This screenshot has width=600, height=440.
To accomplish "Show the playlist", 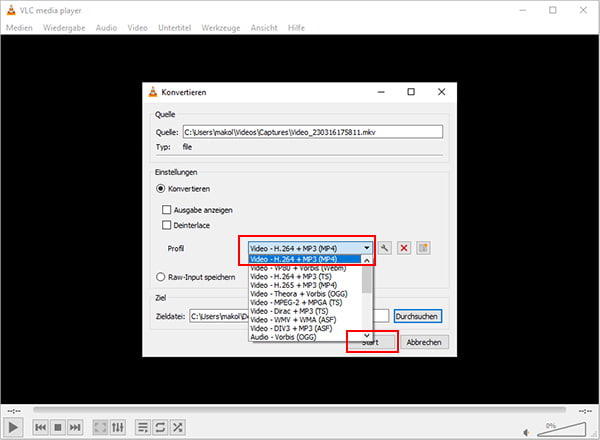I will click(143, 427).
